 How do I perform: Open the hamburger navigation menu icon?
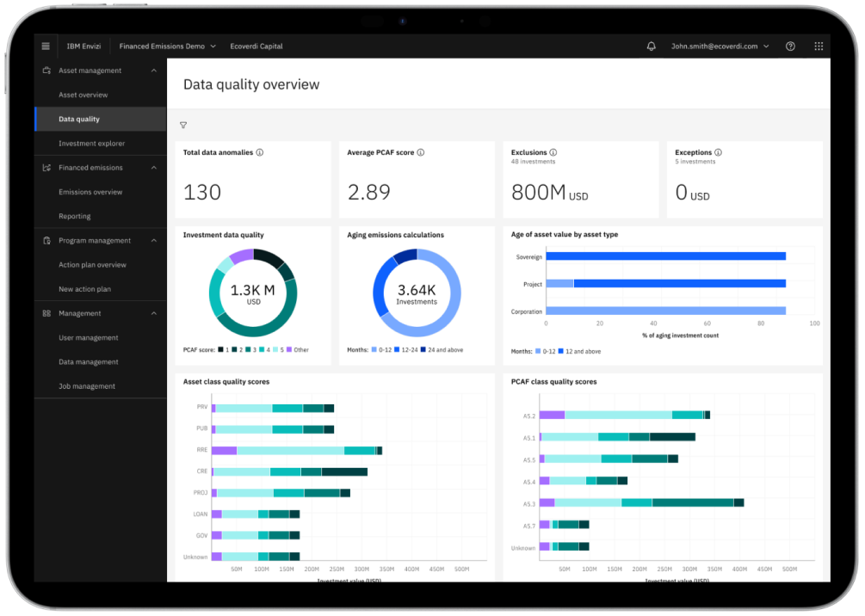(x=46, y=46)
